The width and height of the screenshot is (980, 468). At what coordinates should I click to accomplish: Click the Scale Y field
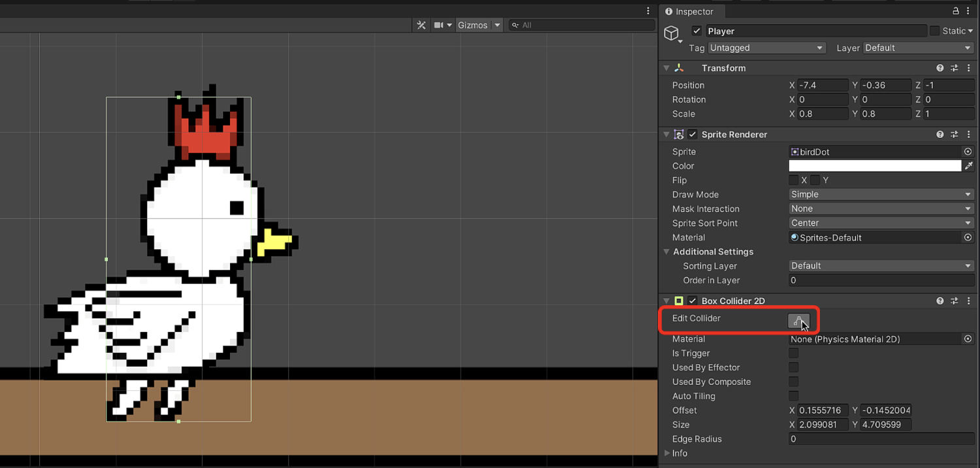[885, 114]
